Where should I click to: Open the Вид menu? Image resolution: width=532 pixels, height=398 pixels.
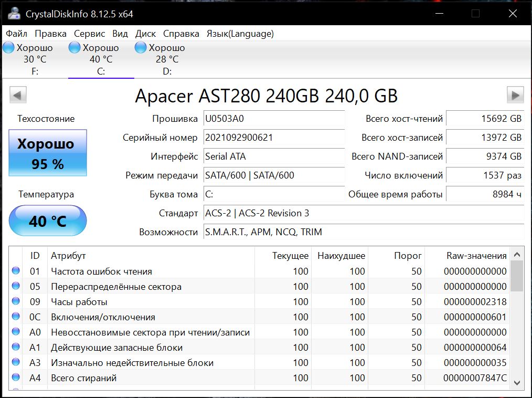(x=120, y=34)
